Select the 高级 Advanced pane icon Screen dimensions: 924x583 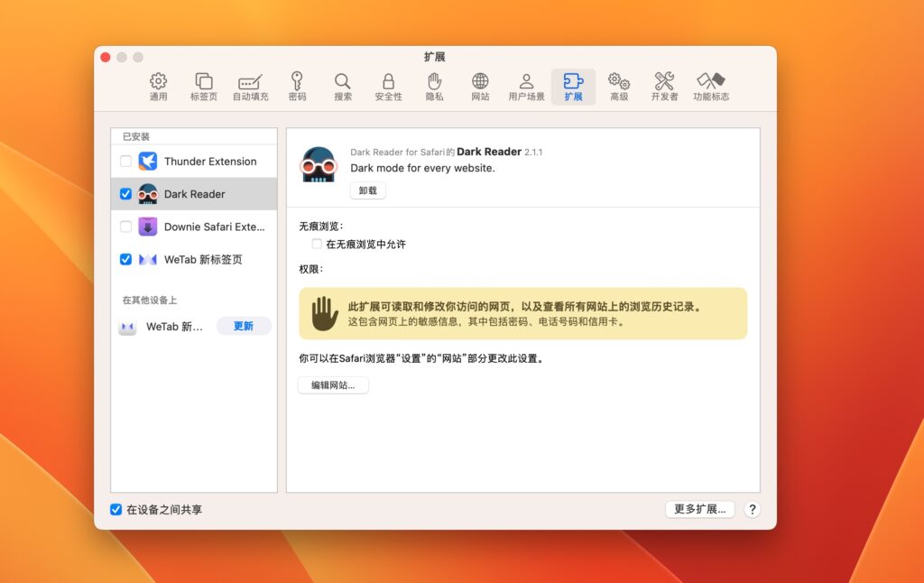pyautogui.click(x=619, y=86)
